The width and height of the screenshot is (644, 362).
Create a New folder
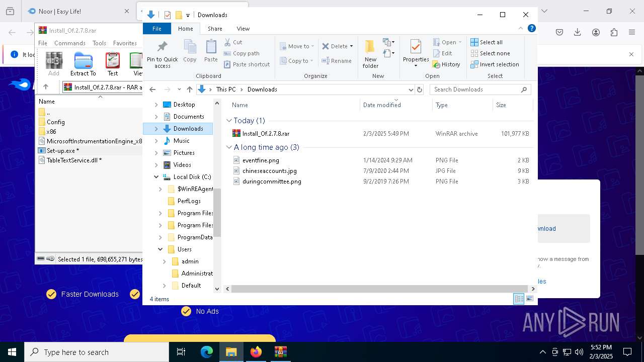pos(370,54)
